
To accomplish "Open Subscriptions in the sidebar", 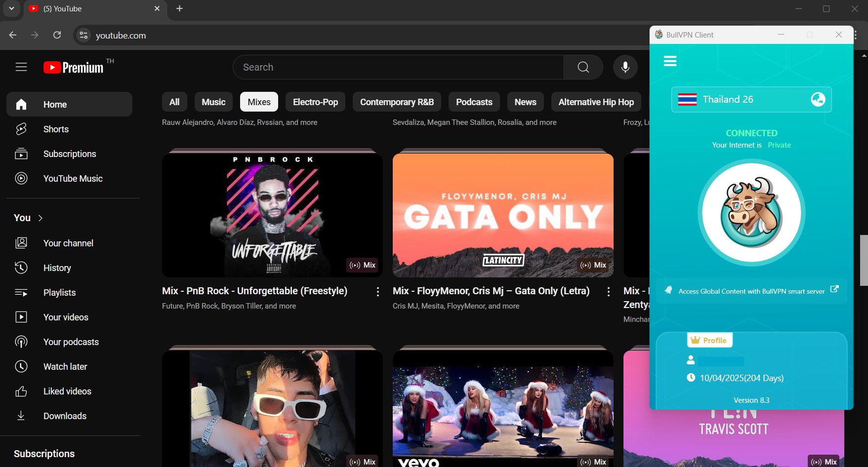I will point(69,154).
